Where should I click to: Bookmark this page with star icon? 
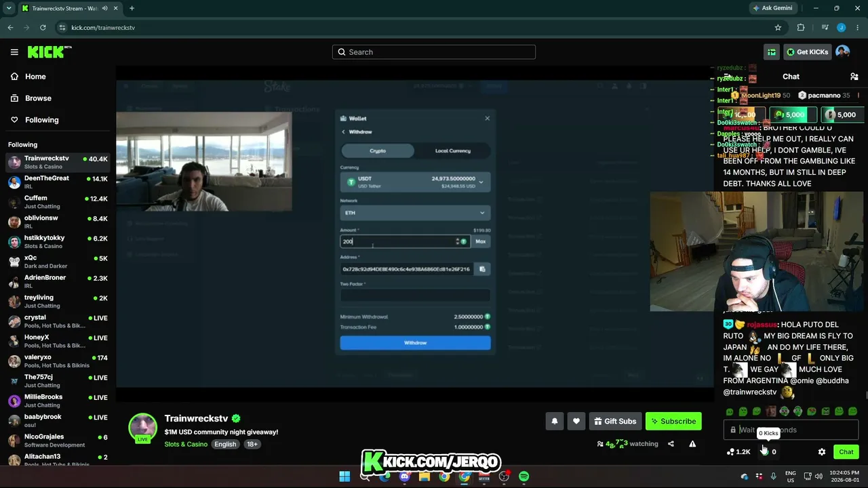pyautogui.click(x=778, y=28)
